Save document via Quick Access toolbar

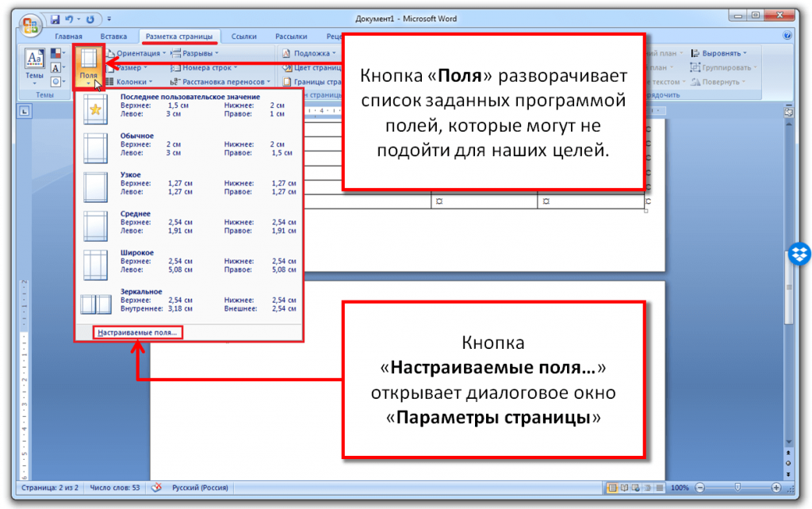56,17
